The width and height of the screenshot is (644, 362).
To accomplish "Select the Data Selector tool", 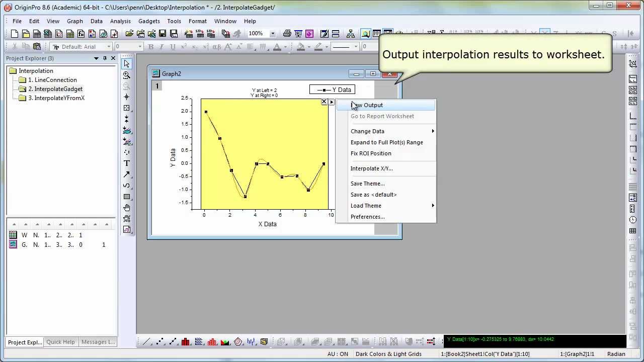I will 127,119.
